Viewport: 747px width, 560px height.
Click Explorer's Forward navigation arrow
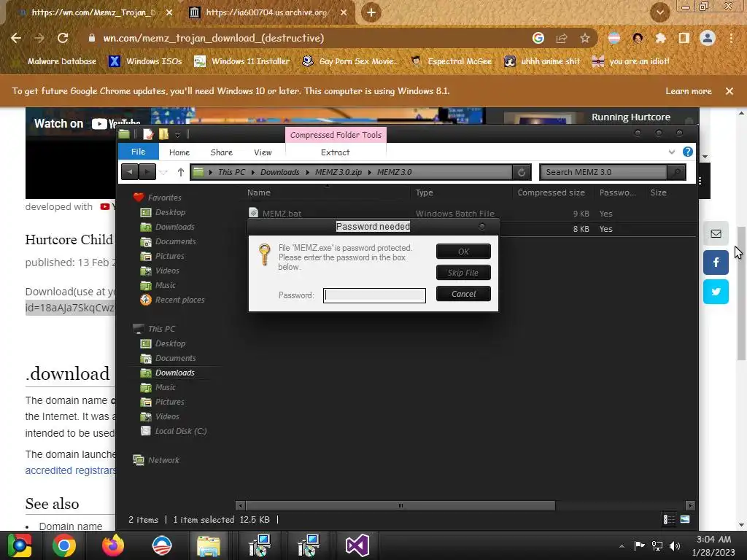coord(147,172)
